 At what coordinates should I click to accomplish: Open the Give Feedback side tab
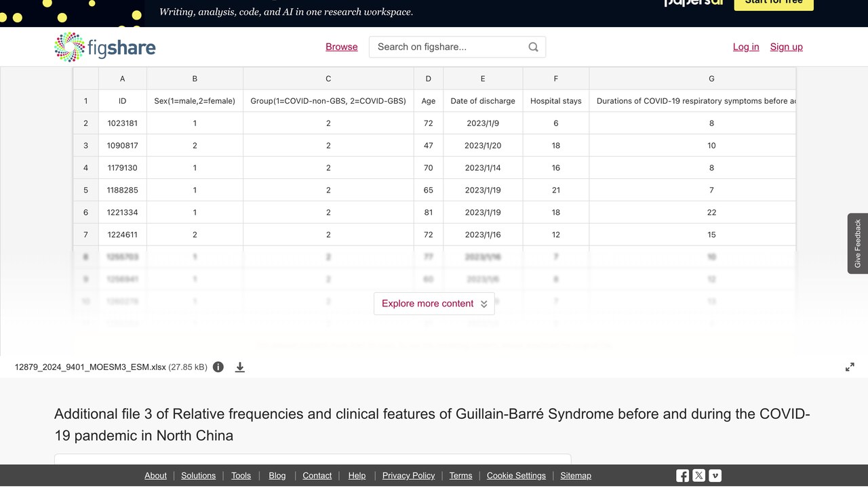click(x=858, y=243)
